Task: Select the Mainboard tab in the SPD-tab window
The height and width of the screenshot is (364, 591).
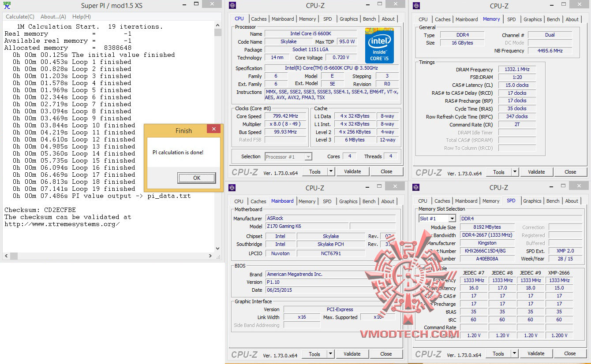Action: coord(466,201)
